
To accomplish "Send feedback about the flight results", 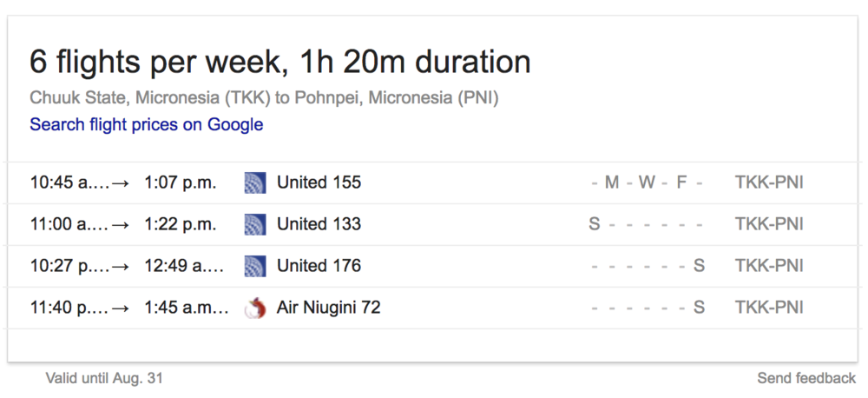I will (806, 378).
